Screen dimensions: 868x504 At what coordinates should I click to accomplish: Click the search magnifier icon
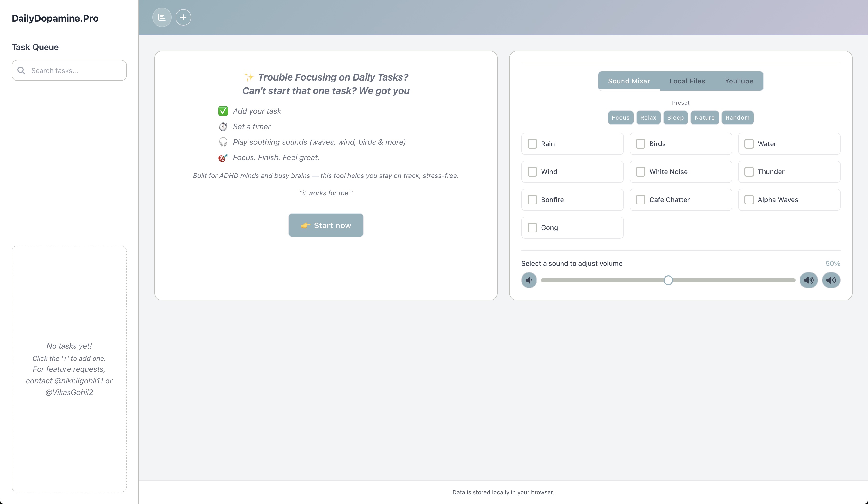(x=21, y=70)
